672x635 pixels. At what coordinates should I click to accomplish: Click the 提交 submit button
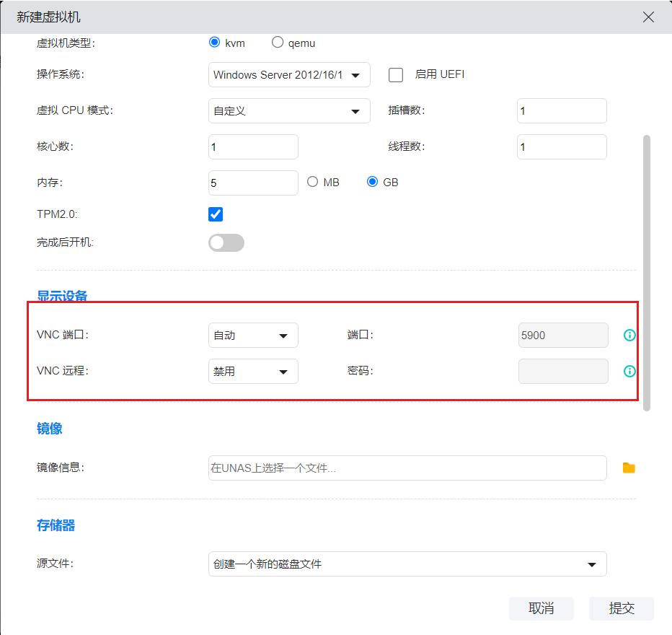click(622, 608)
